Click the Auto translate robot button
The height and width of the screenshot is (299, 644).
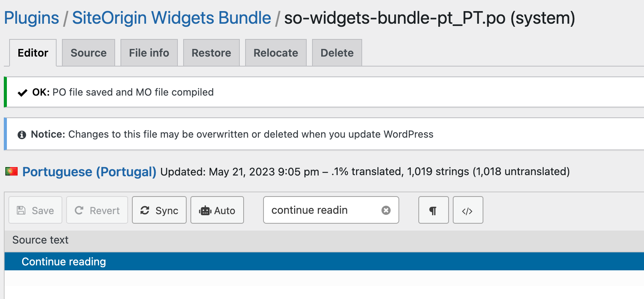(x=217, y=210)
